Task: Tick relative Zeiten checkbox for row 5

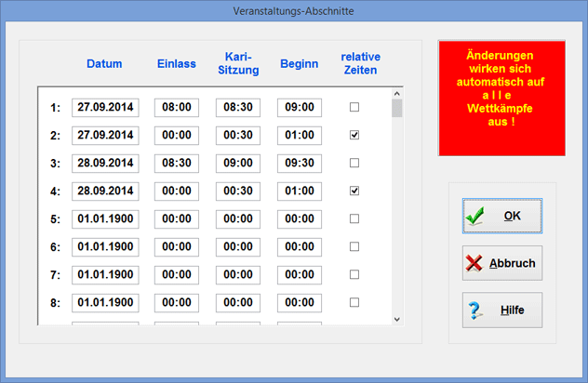Action: tap(354, 219)
